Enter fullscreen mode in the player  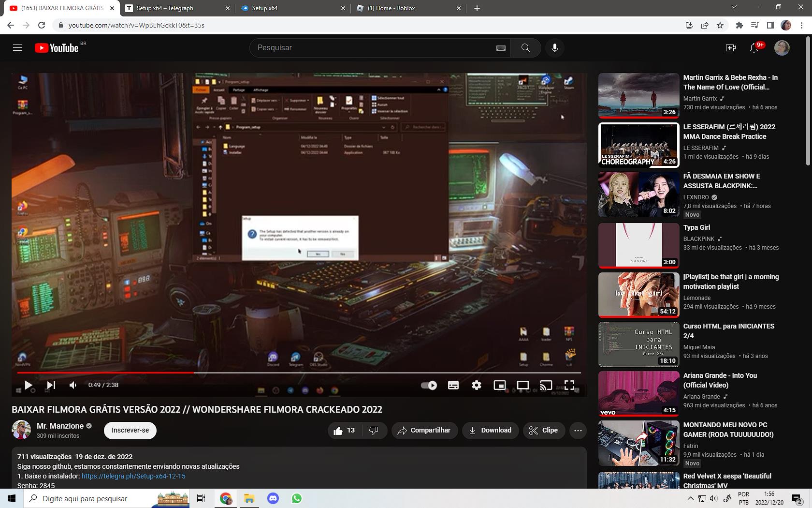tap(569, 385)
